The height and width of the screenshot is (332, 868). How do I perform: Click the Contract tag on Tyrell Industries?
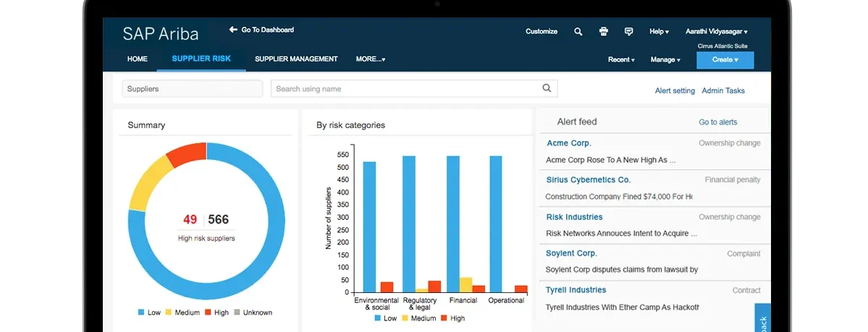click(x=747, y=291)
